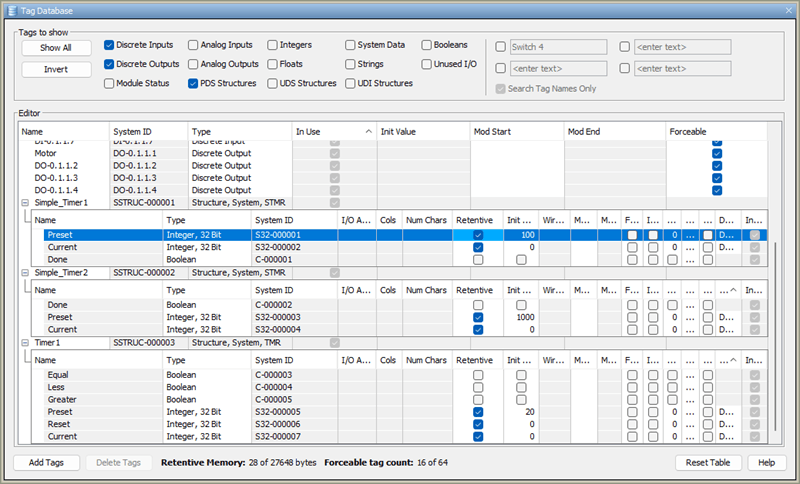The height and width of the screenshot is (484, 800).
Task: Click Add Tags button
Action: tap(46, 463)
